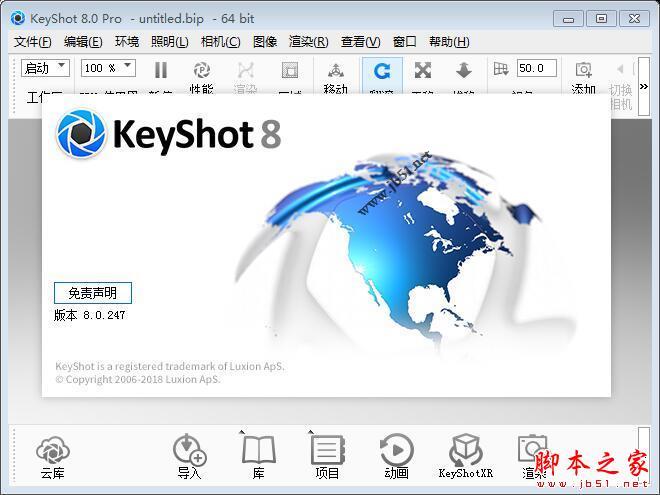Open the 项目 project panel
This screenshot has width=660, height=495.
(327, 458)
